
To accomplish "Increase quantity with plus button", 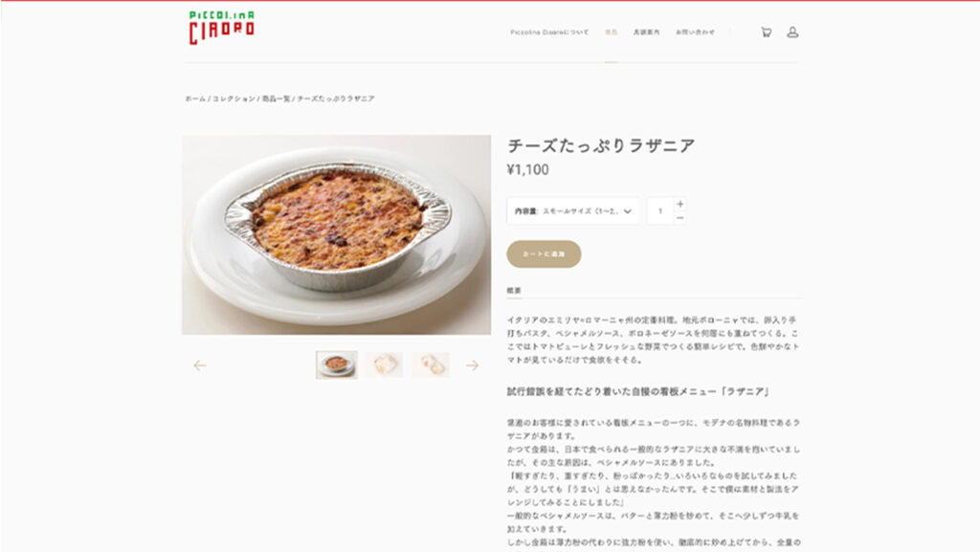I will [x=680, y=204].
